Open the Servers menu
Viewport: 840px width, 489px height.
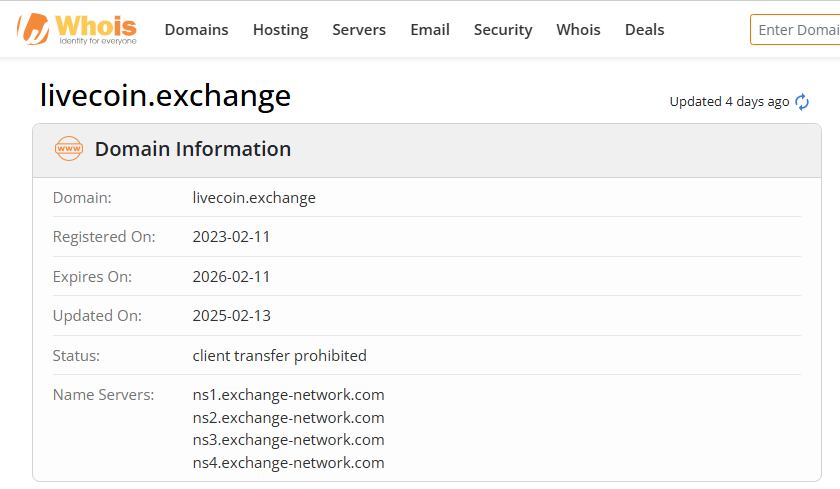click(x=359, y=29)
